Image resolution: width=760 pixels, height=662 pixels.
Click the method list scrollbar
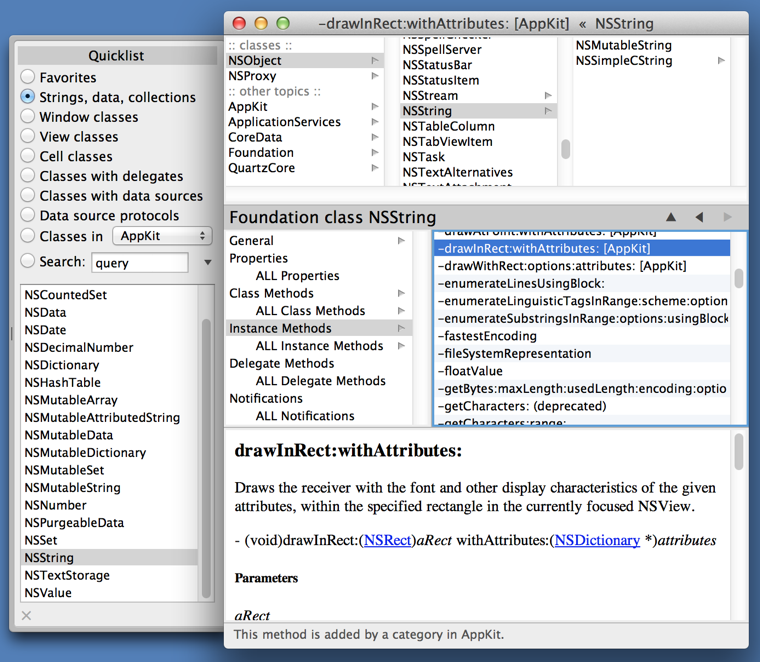(x=739, y=278)
